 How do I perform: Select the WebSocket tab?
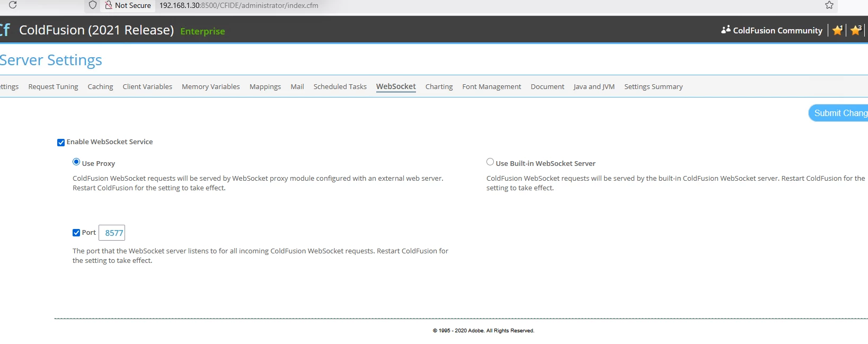click(396, 87)
